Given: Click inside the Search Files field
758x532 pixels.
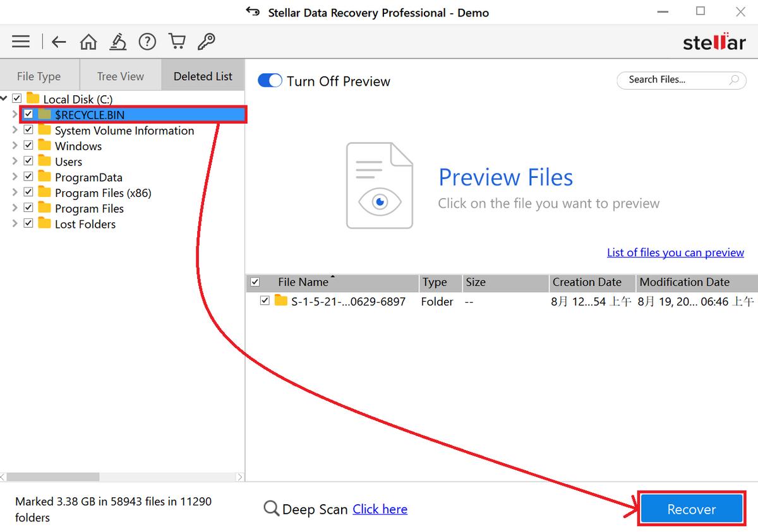Looking at the screenshot, I should point(676,80).
